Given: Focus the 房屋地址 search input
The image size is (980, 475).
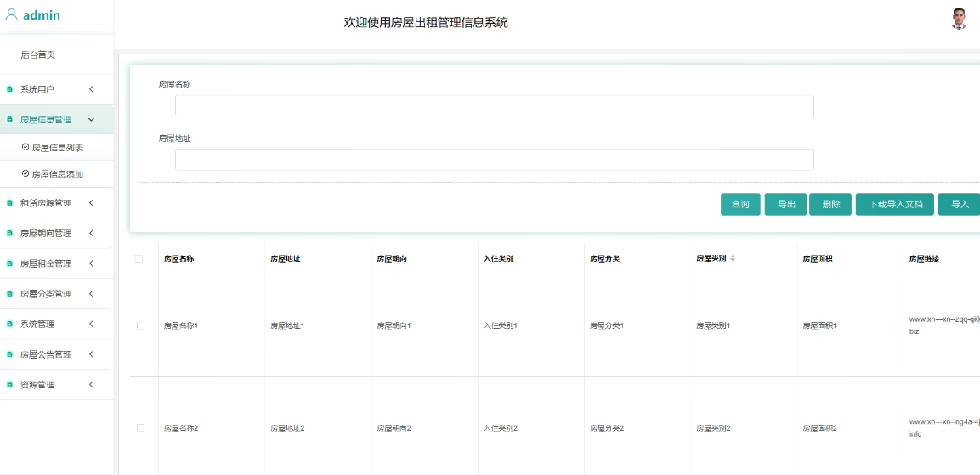Looking at the screenshot, I should [495, 160].
